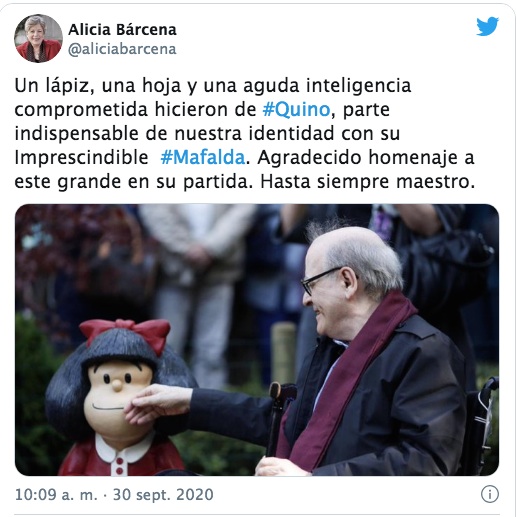Viewport: 517px width, 517px height.
Task: Open the tweet info circle icon
Action: pos(490,494)
